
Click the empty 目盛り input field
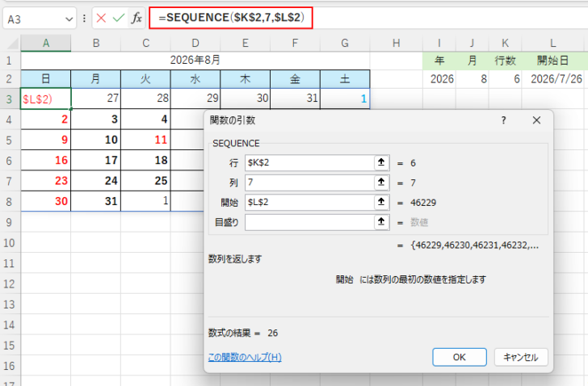tap(309, 222)
